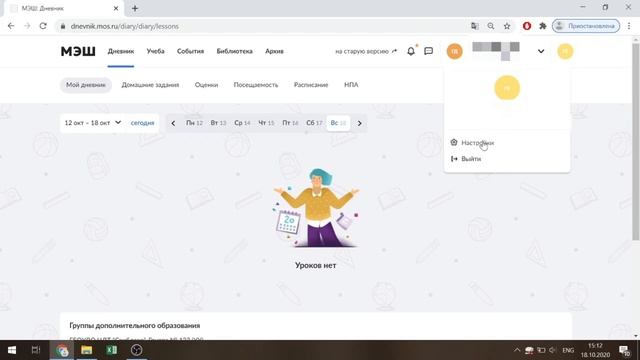The image size is (640, 360).
Task: Open the Дневник section
Action: 121,51
